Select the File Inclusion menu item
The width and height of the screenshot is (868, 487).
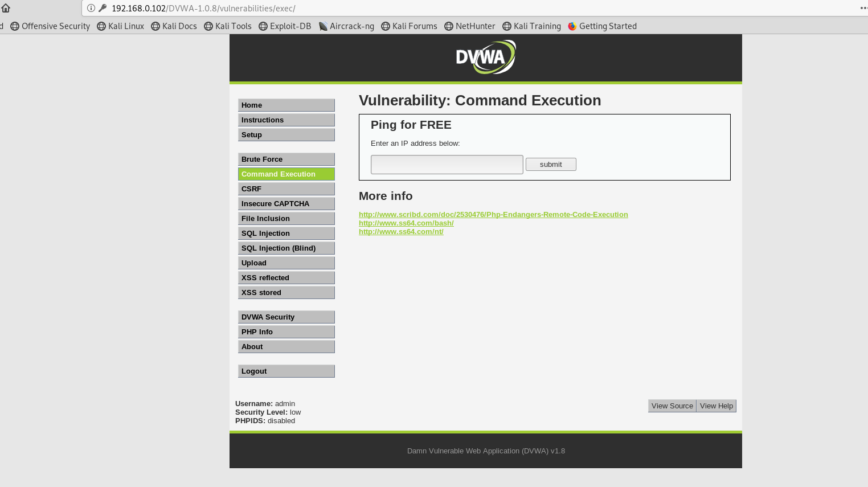tap(286, 219)
